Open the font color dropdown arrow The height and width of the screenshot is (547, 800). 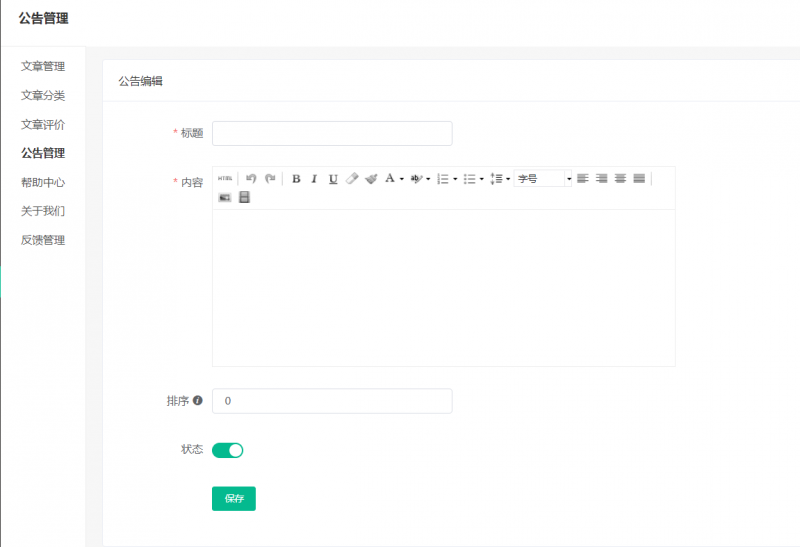402,180
